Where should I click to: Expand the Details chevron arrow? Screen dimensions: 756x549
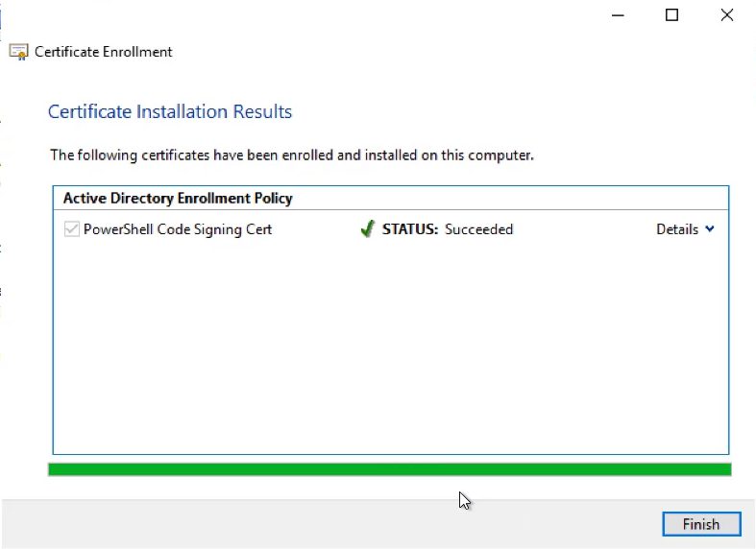710,228
